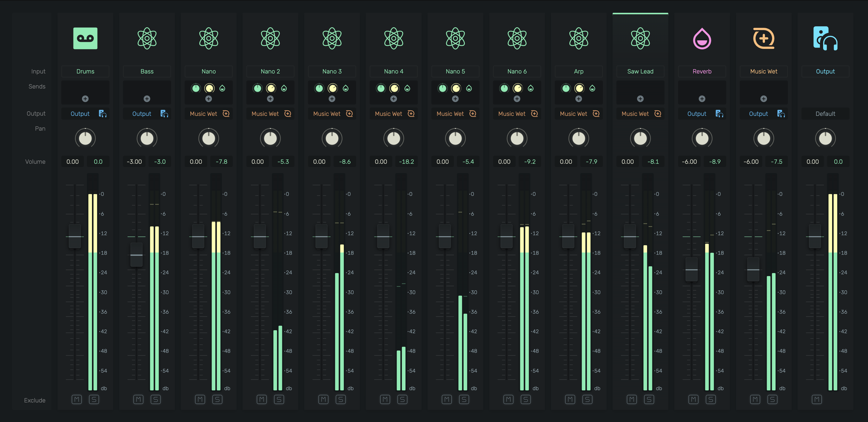
Task: Add a send on Bass channel
Action: (x=147, y=99)
